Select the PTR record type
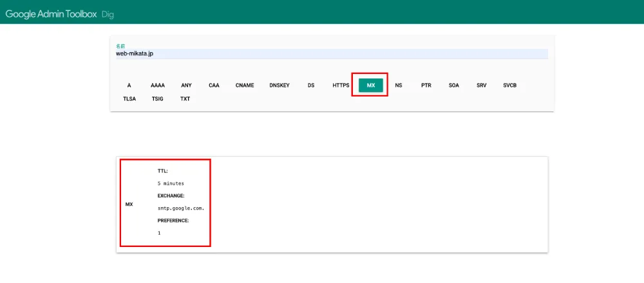Viewport: 644px width, 283px height. (426, 86)
